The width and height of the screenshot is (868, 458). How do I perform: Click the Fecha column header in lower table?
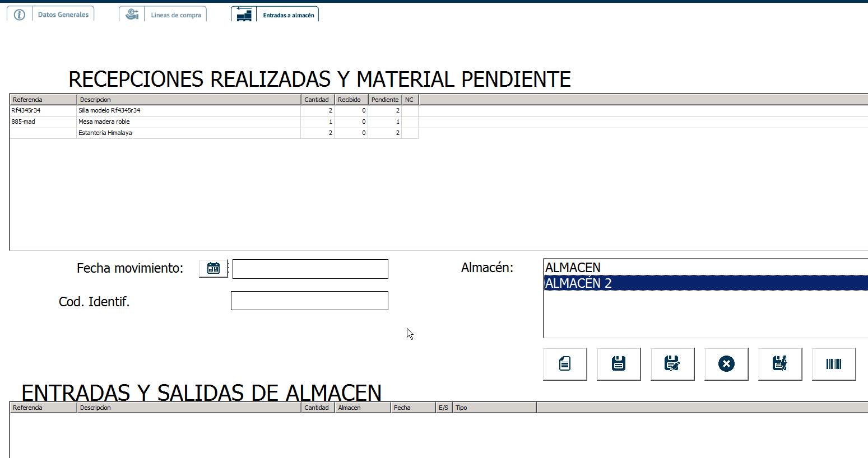click(x=402, y=408)
